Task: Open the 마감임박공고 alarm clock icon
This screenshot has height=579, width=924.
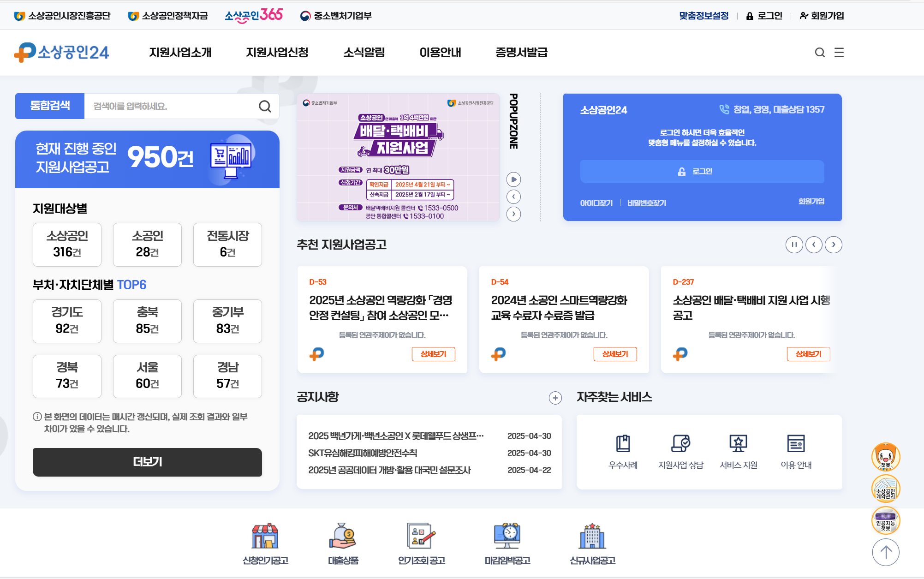Action: 507,536
